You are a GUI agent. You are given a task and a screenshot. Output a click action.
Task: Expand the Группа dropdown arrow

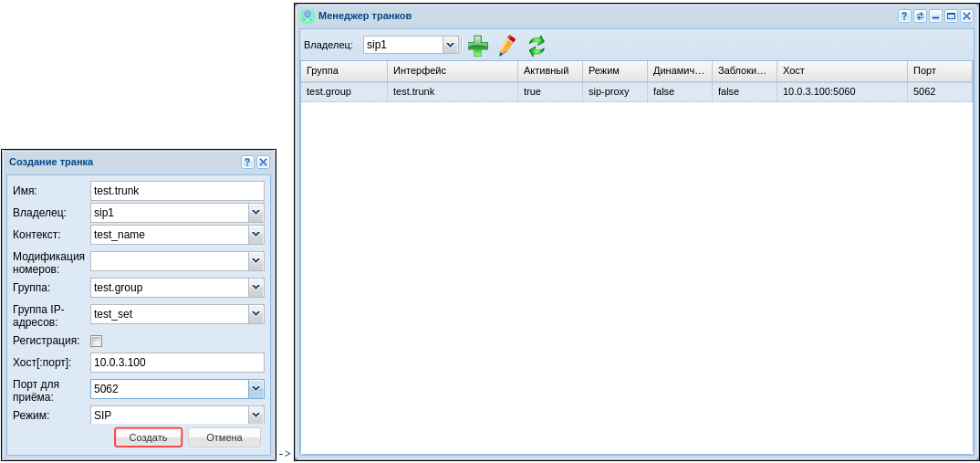256,288
